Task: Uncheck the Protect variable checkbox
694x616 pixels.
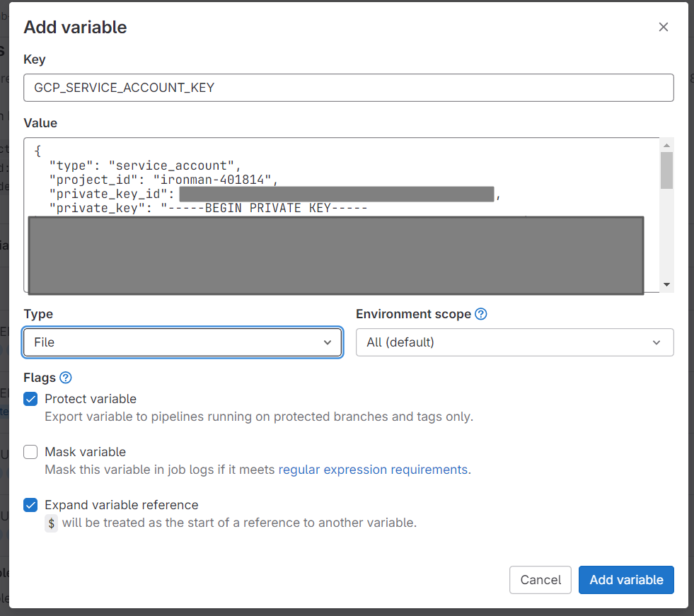Action: [x=30, y=399]
